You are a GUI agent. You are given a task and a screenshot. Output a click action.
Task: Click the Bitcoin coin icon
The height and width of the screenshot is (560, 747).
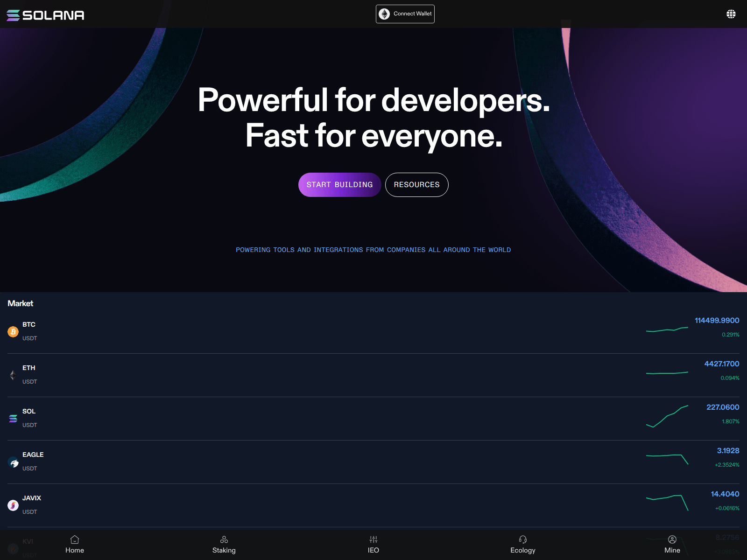[x=13, y=332]
